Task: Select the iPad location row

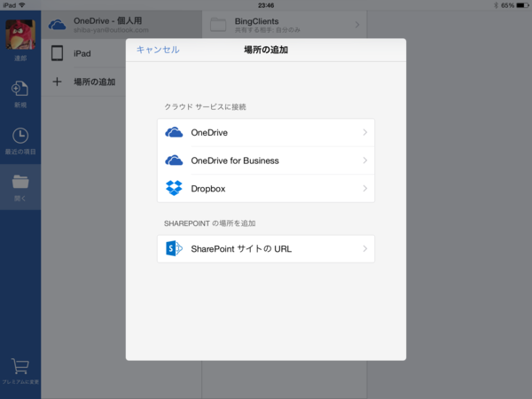Action: pyautogui.click(x=83, y=53)
